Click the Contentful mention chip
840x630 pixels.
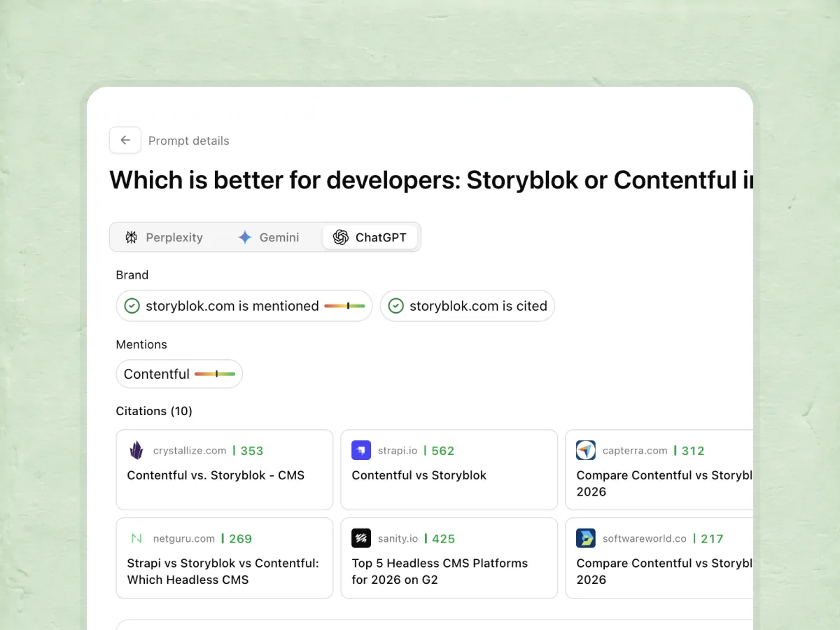pyautogui.click(x=179, y=374)
